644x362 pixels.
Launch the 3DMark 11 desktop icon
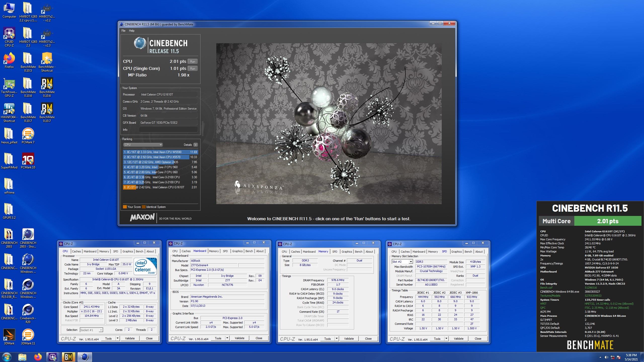(x=28, y=337)
